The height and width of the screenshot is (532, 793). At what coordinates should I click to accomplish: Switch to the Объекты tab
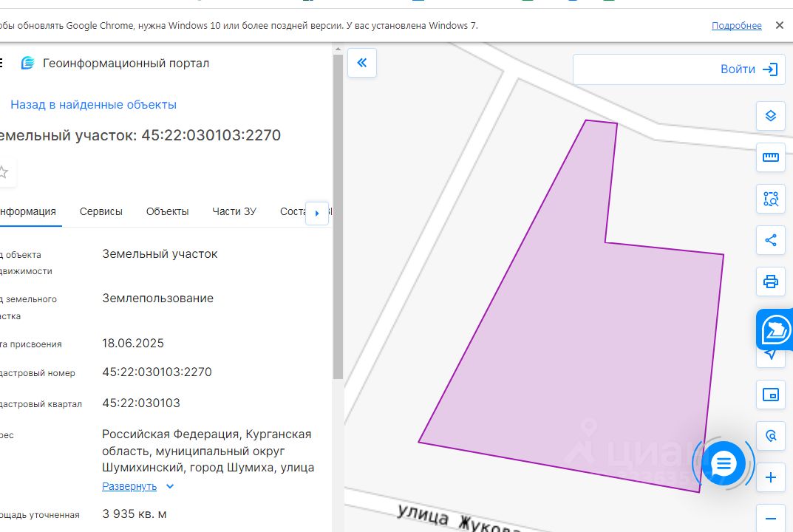[x=168, y=211]
